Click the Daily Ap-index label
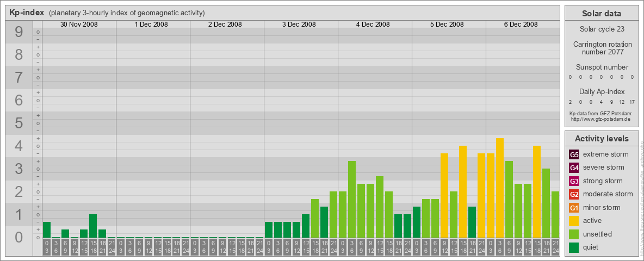 click(x=602, y=91)
